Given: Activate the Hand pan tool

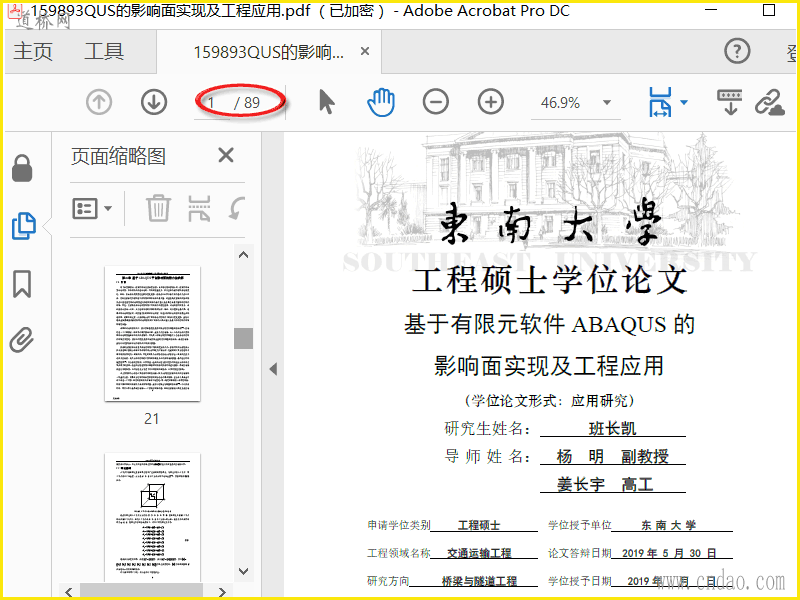Looking at the screenshot, I should [x=381, y=102].
